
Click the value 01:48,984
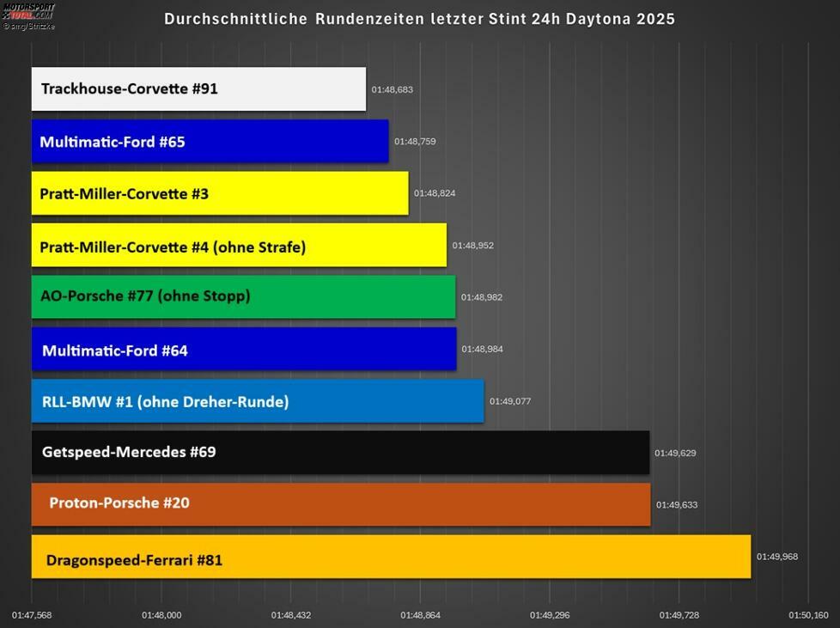click(482, 349)
